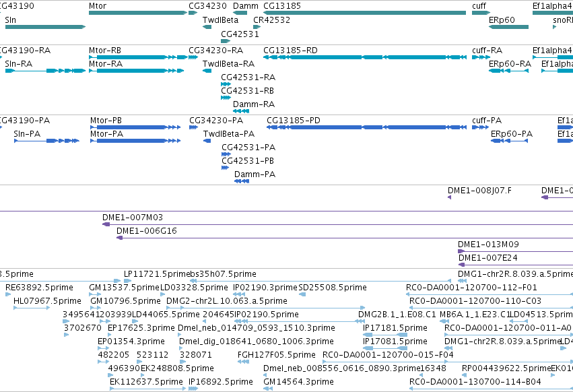Viewport: 573px width, 392px height.
Task: Select the CG13185 gene label
Action: pos(282,6)
